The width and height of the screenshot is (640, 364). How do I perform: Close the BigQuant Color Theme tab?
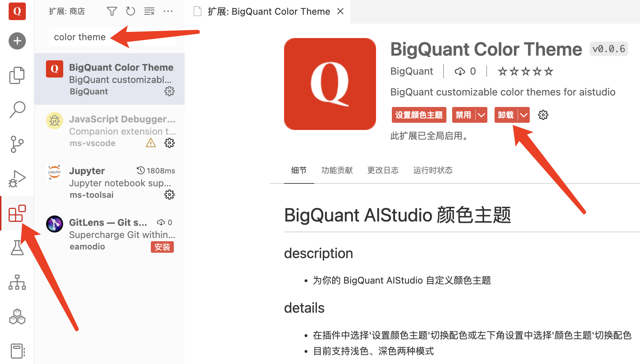[x=340, y=11]
